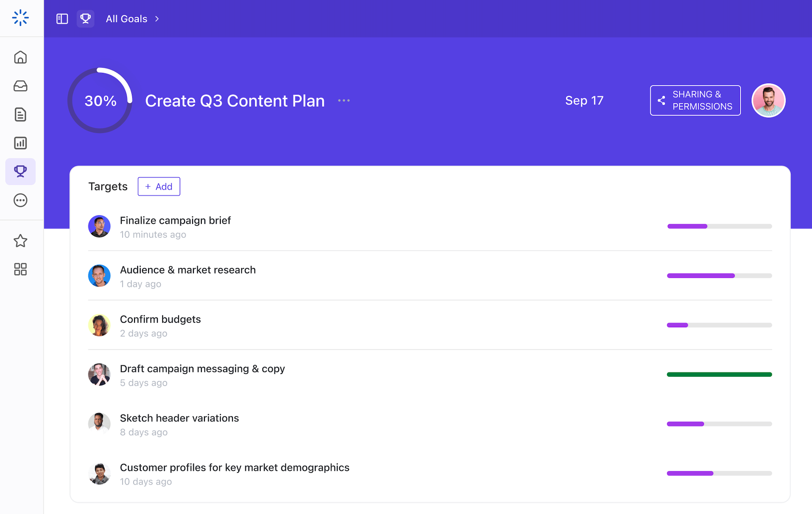This screenshot has width=812, height=514.
Task: Open the Favorites star icon
Action: 20,241
